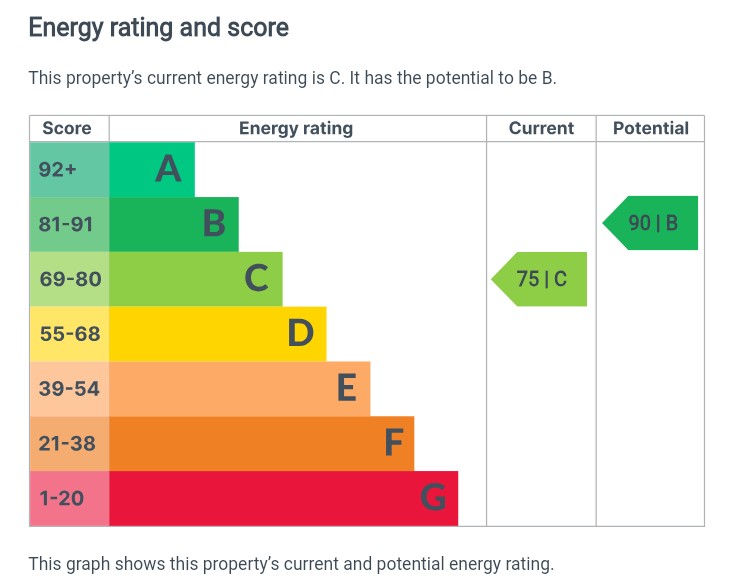Screen dimensions: 732x583
Task: Select the 81-91 score range cell
Action: pos(69,224)
